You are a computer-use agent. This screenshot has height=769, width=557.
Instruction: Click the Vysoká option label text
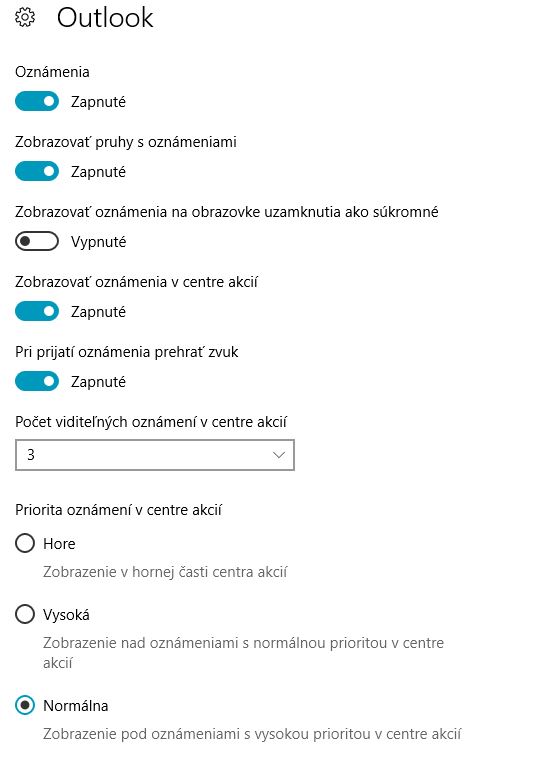point(66,615)
